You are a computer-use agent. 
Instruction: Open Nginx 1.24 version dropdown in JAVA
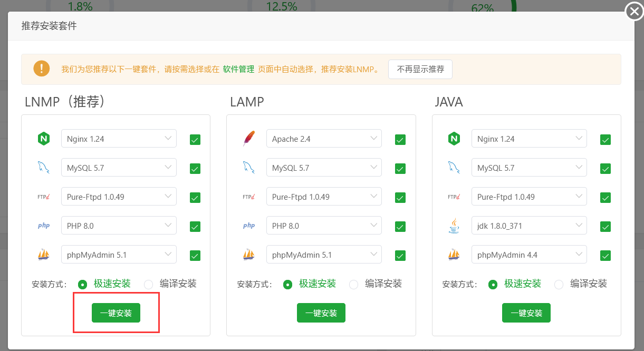point(529,139)
